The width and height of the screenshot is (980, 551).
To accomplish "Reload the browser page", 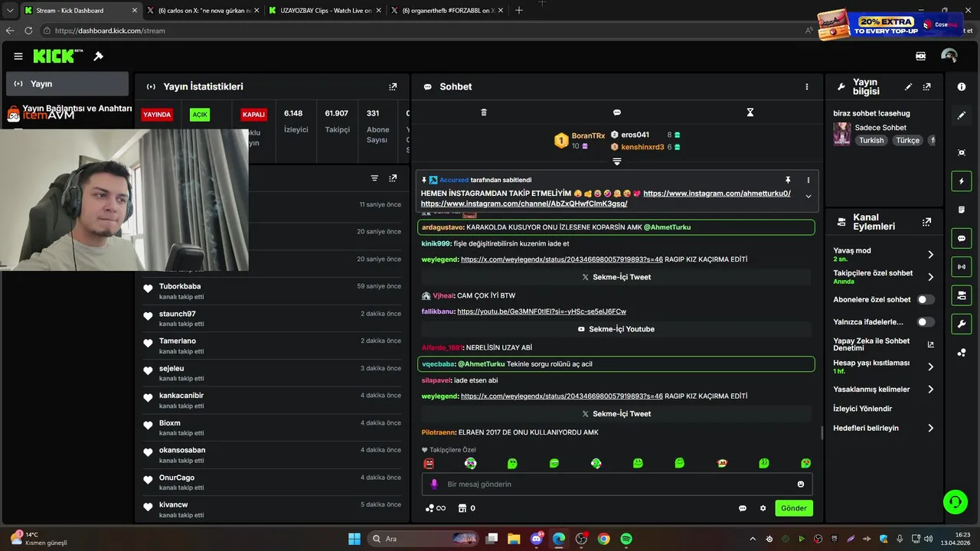I will pyautogui.click(x=28, y=31).
